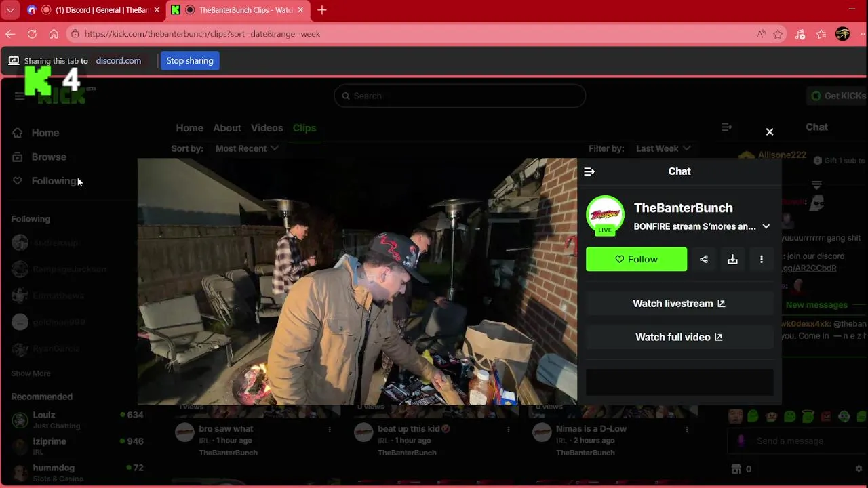This screenshot has height=488, width=868.
Task: Open options for beat up this kid clip
Action: [x=508, y=430]
